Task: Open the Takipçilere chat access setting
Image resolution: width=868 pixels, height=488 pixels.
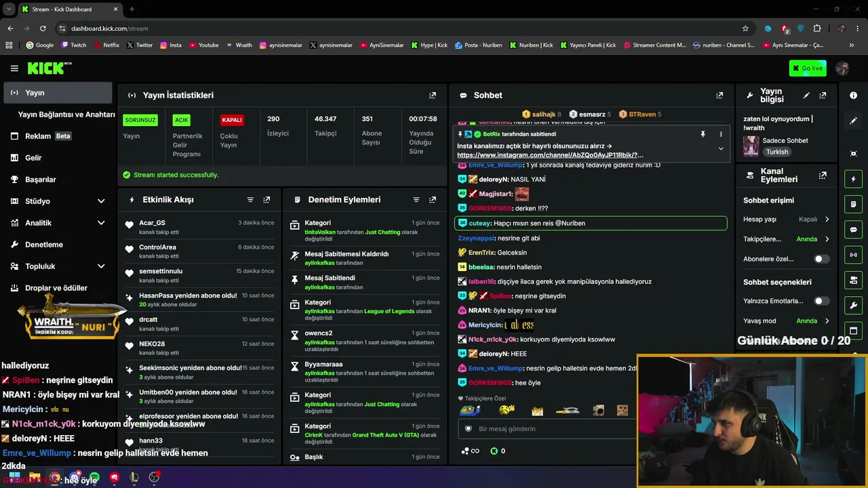Action: click(787, 239)
